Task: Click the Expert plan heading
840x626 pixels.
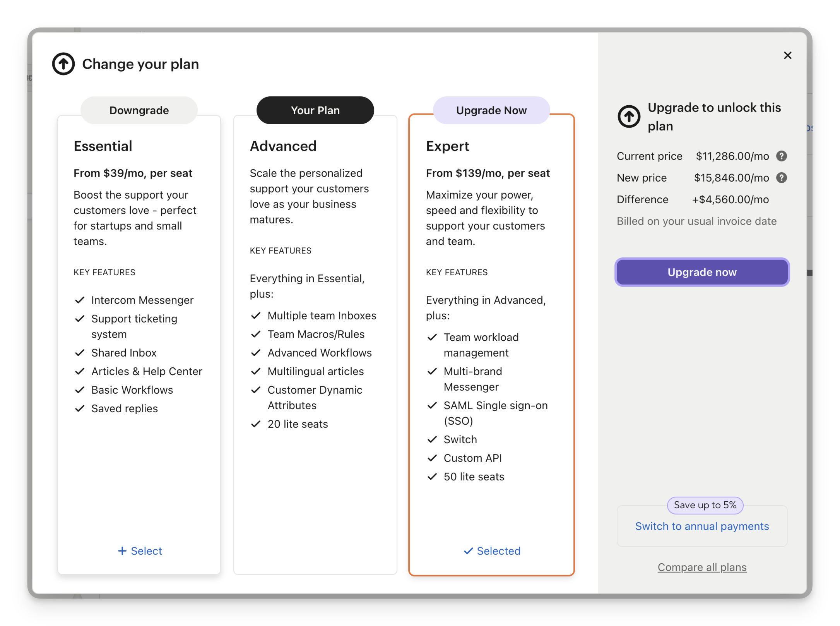Action: point(447,146)
